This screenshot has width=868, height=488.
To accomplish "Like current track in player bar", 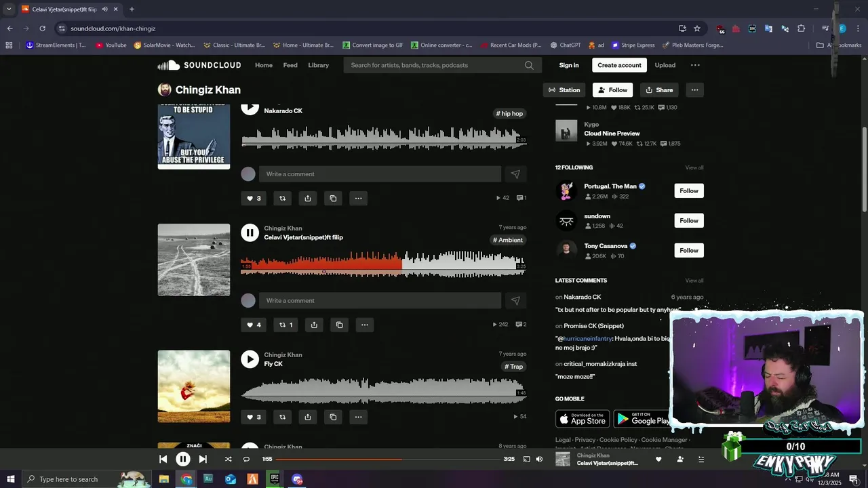I will [x=658, y=459].
